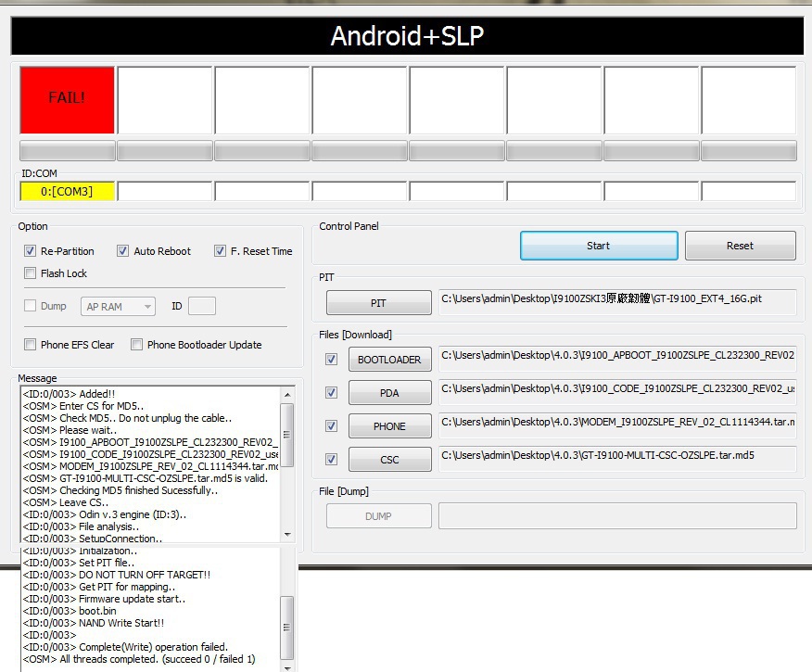Select log line 'Complete(Write) operation failed.'

pos(125,647)
